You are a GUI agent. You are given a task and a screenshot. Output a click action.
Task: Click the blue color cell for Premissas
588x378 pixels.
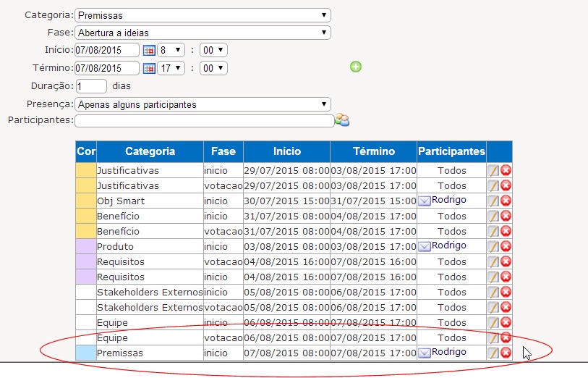(x=86, y=353)
